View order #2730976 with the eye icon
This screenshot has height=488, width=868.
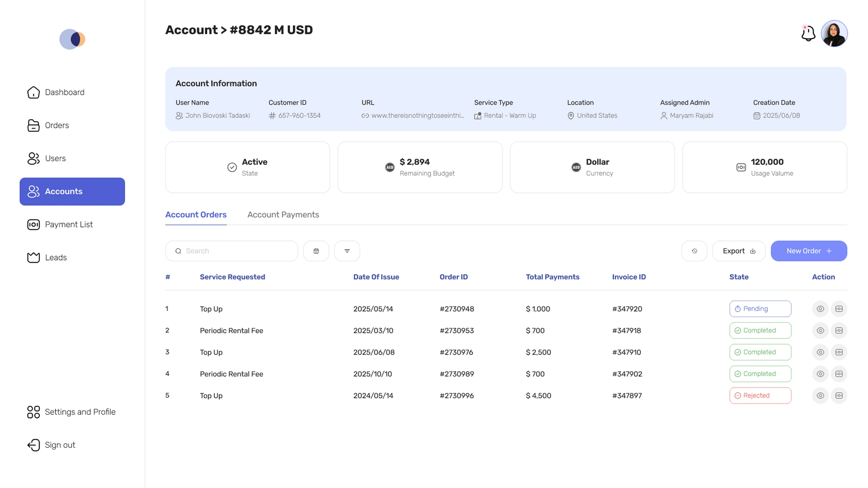[820, 352]
